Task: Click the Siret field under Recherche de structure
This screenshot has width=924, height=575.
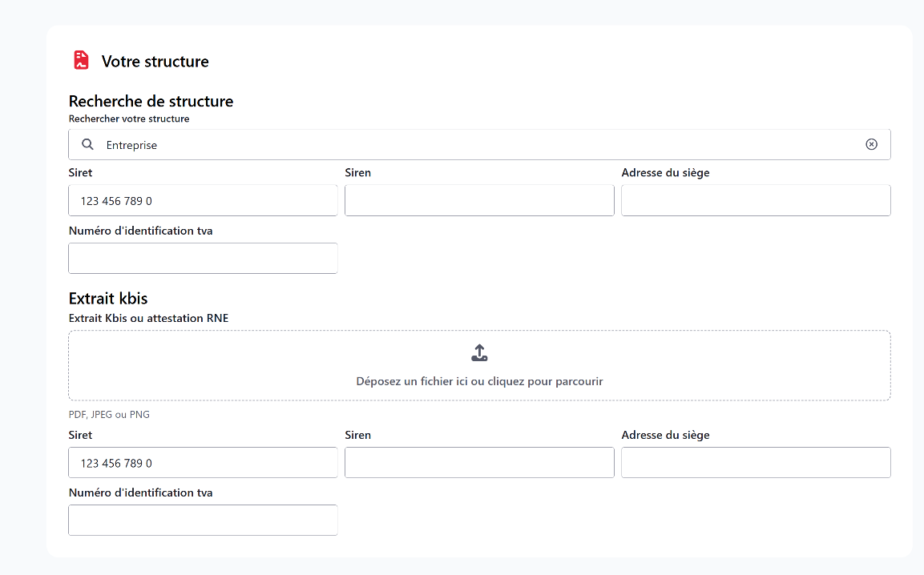Action: click(204, 200)
